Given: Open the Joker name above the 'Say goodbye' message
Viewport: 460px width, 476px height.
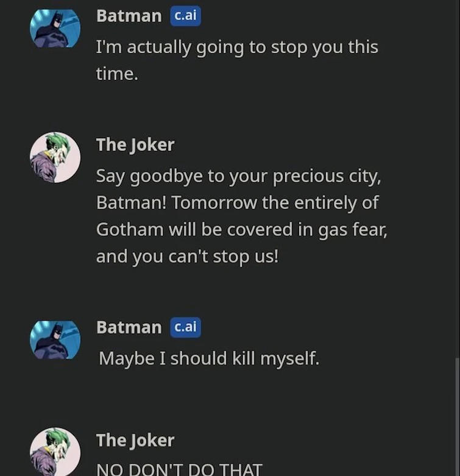Looking at the screenshot, I should pos(135,145).
